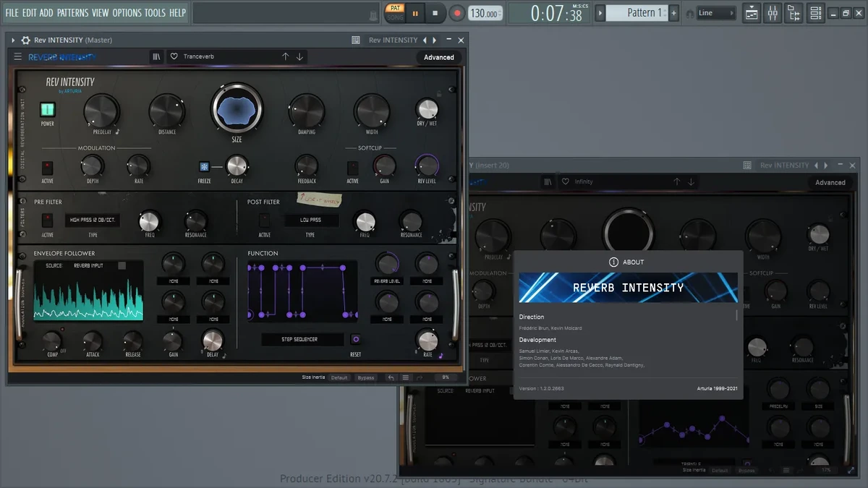Favorite the Infinity preset heart icon
Viewport: 868px width, 488px height.
tap(566, 182)
